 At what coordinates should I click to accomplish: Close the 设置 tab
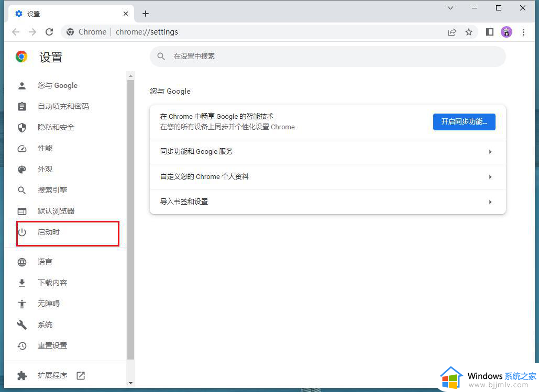tap(126, 14)
